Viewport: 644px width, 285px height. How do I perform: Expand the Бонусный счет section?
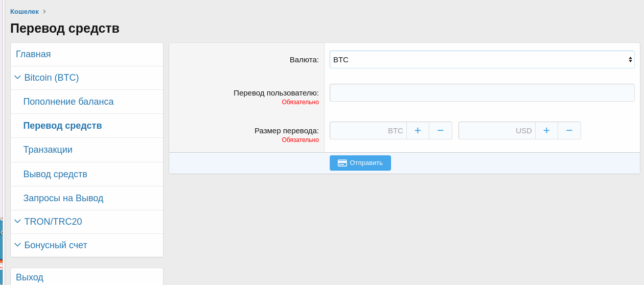pyautogui.click(x=55, y=245)
